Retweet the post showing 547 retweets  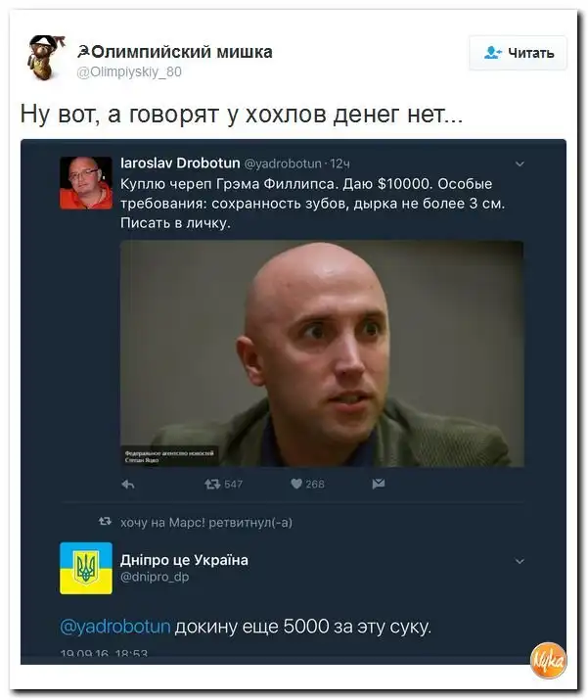pos(212,484)
